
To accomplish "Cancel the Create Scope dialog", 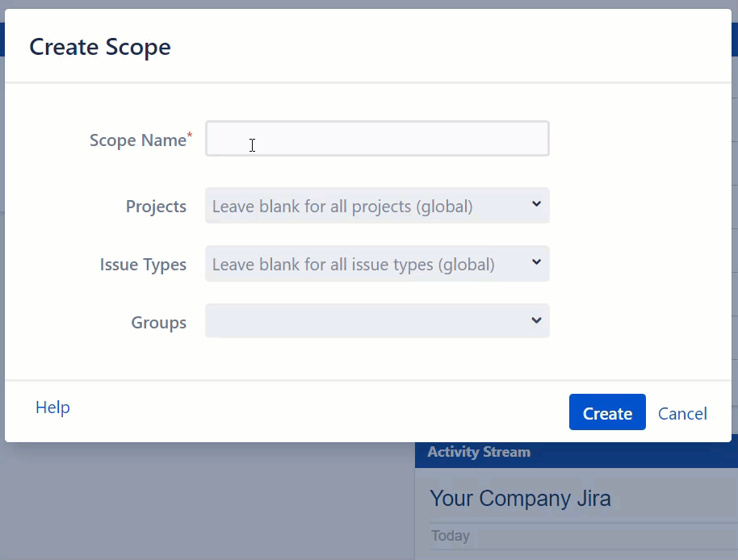I will click(x=682, y=413).
